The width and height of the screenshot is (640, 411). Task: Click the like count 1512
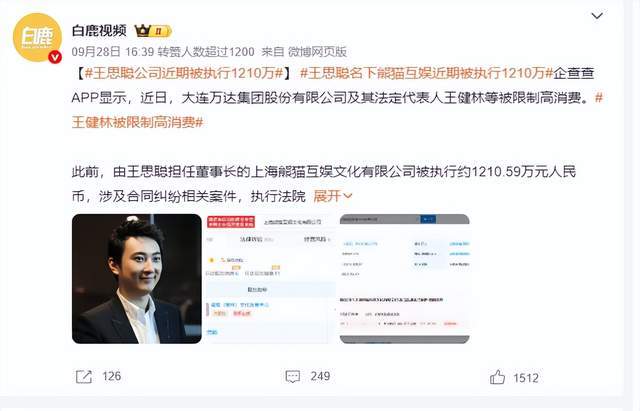click(526, 378)
